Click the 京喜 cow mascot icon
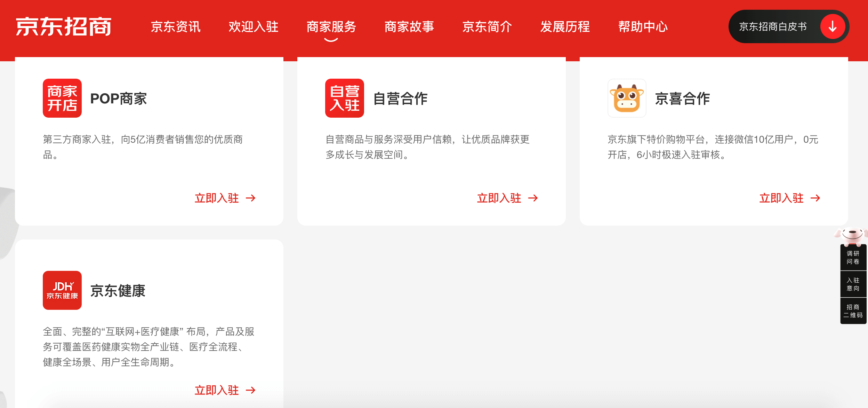Viewport: 868px width, 408px height. coord(627,98)
